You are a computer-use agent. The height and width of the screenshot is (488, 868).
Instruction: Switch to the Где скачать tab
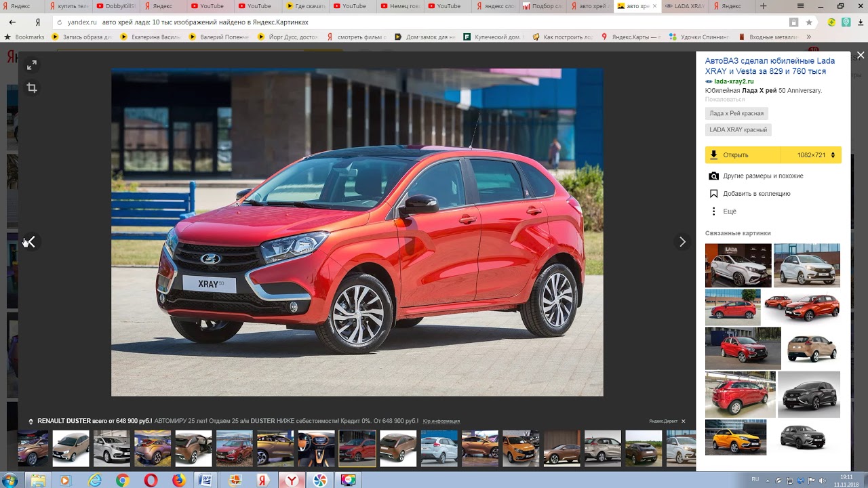(305, 6)
